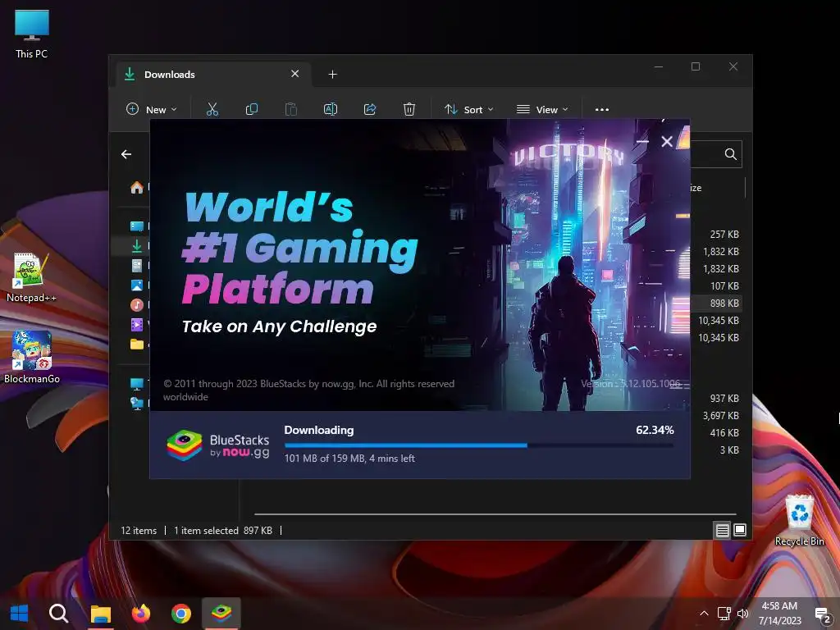Select the This PC monitor icon in sidebar
840x630 pixels.
click(137, 384)
